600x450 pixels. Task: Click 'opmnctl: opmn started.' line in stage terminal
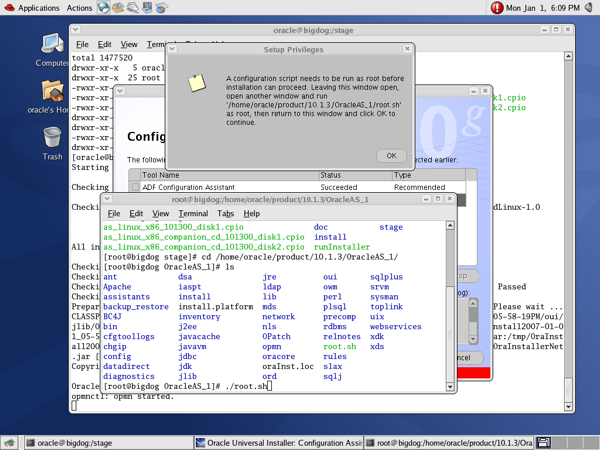point(122,396)
